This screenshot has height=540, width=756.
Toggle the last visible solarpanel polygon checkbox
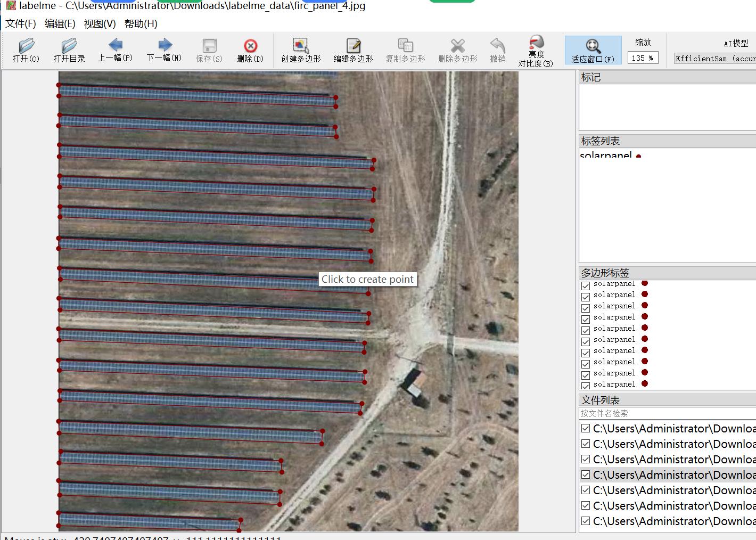click(x=586, y=385)
